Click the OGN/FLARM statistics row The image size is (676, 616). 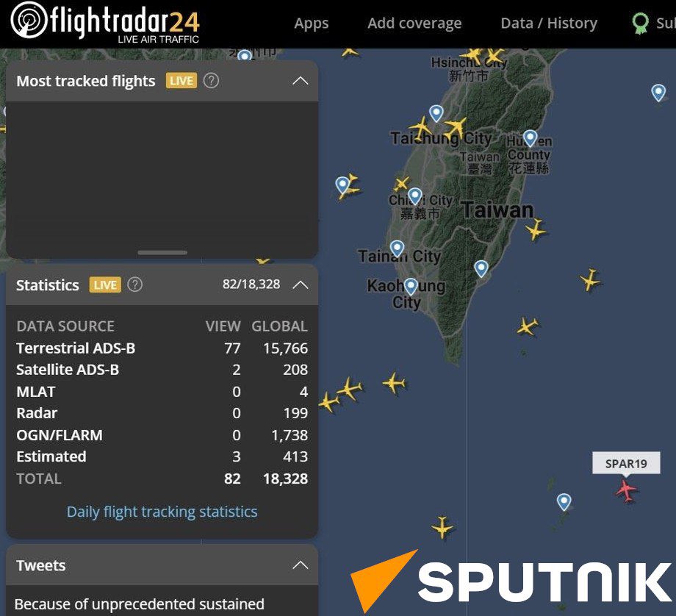point(162,435)
